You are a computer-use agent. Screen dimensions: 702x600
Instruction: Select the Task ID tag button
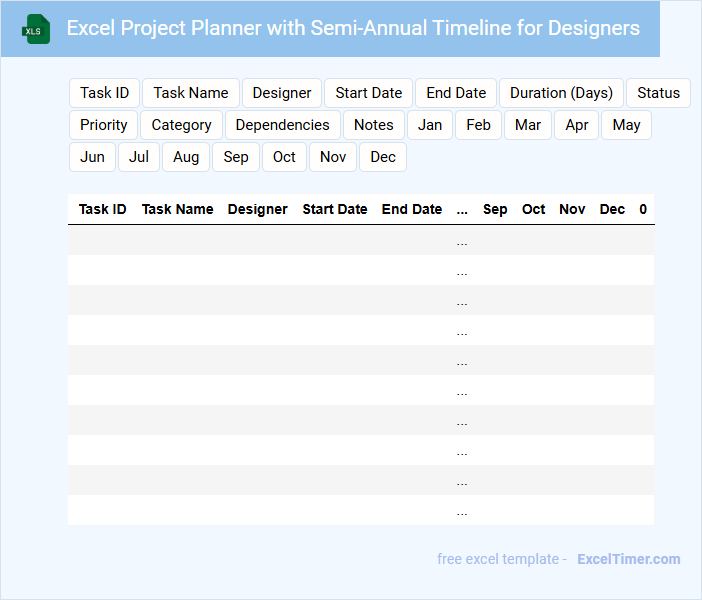point(104,93)
